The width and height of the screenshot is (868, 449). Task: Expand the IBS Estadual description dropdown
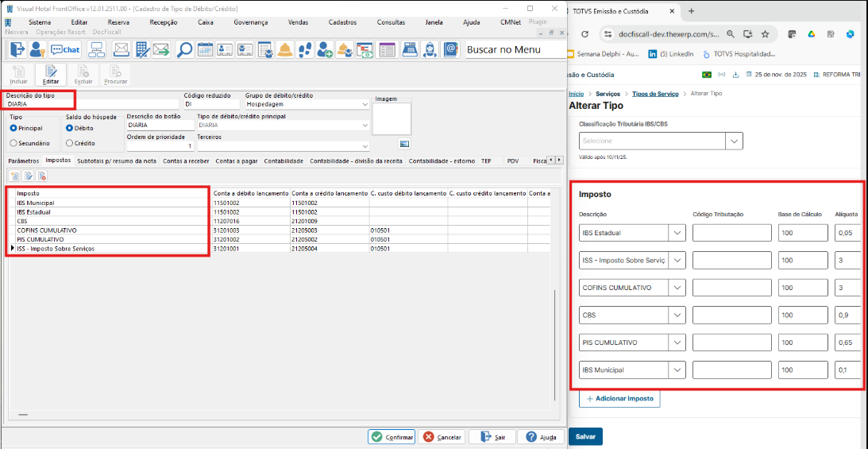pos(677,233)
